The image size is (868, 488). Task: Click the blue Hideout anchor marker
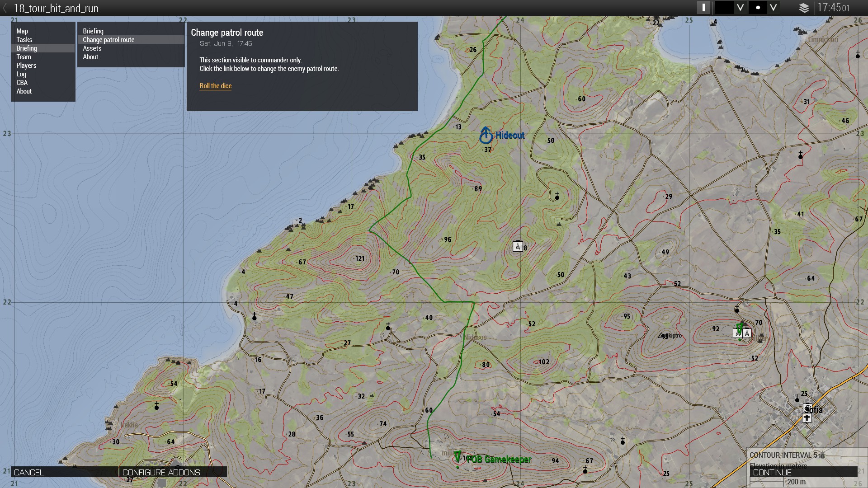click(486, 135)
